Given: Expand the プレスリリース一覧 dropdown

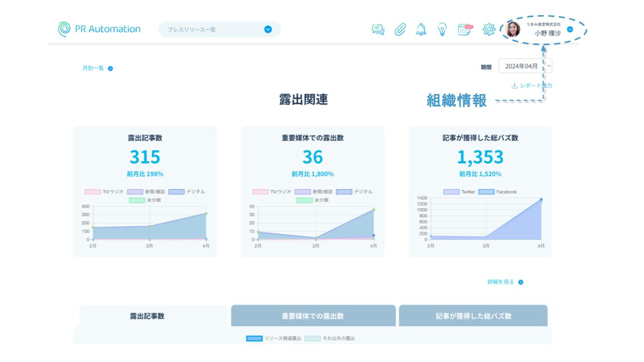Looking at the screenshot, I should 268,30.
